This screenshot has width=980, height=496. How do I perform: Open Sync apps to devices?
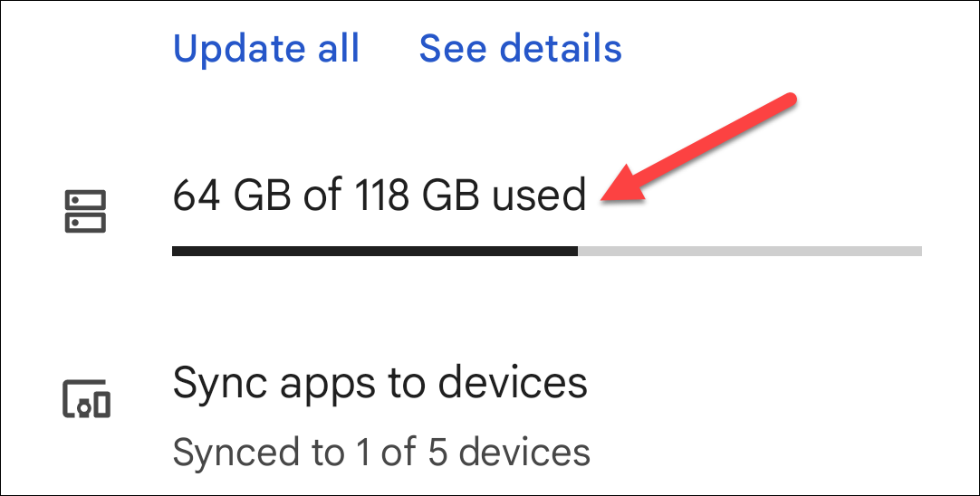pyautogui.click(x=380, y=383)
